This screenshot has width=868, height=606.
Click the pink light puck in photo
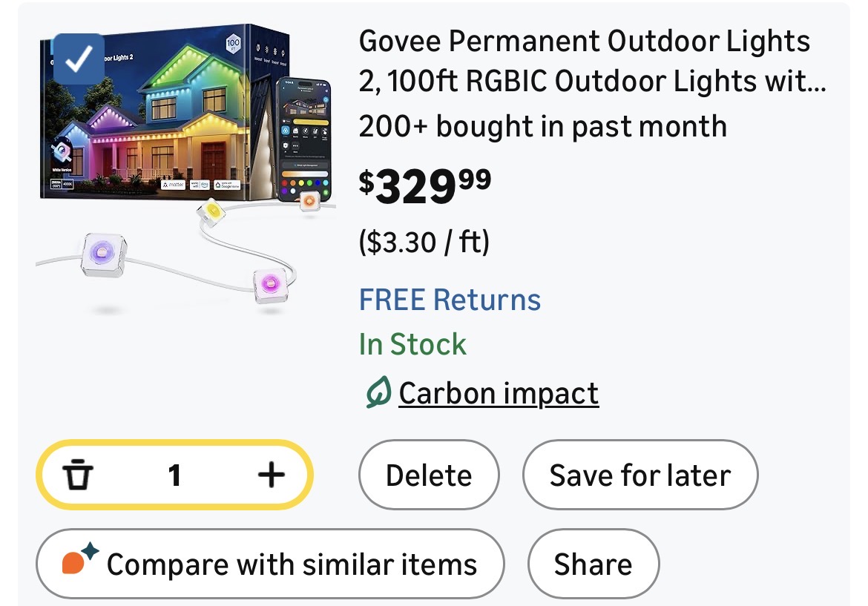tap(269, 285)
